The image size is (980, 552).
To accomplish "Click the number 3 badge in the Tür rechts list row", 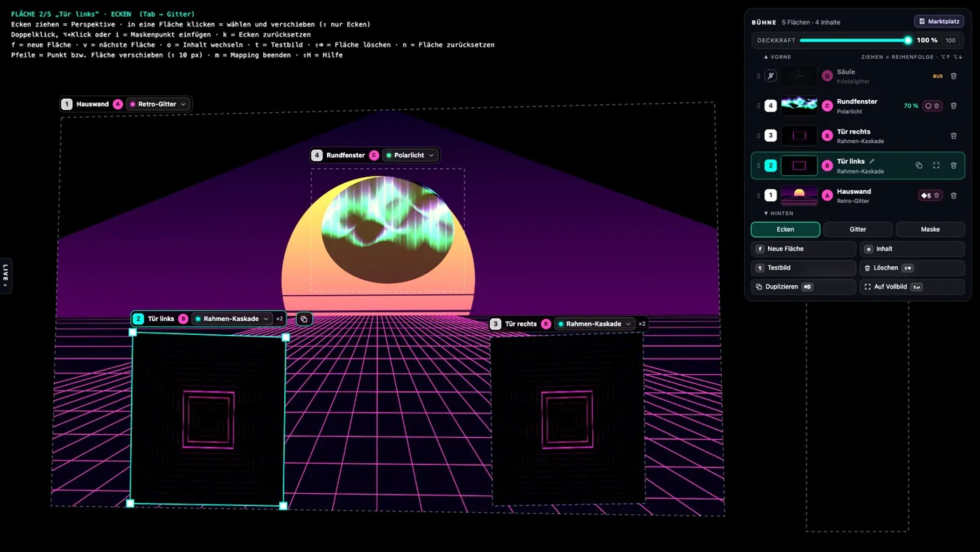I will coord(771,136).
